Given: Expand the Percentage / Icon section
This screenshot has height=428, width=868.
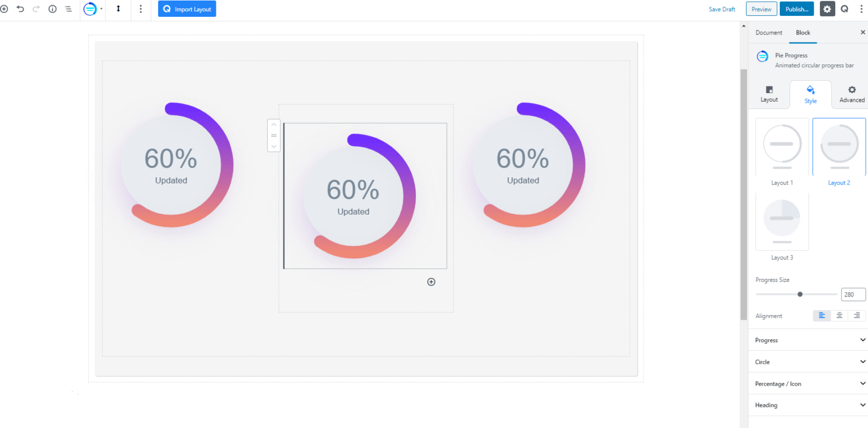Looking at the screenshot, I should pos(808,384).
